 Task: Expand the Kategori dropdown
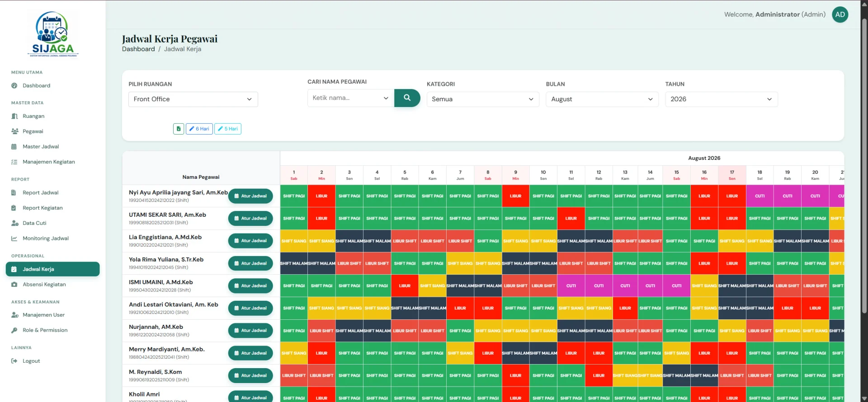pos(483,99)
